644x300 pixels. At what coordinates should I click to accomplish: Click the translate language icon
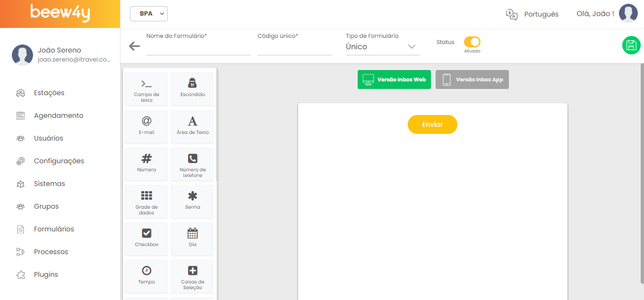pyautogui.click(x=512, y=14)
